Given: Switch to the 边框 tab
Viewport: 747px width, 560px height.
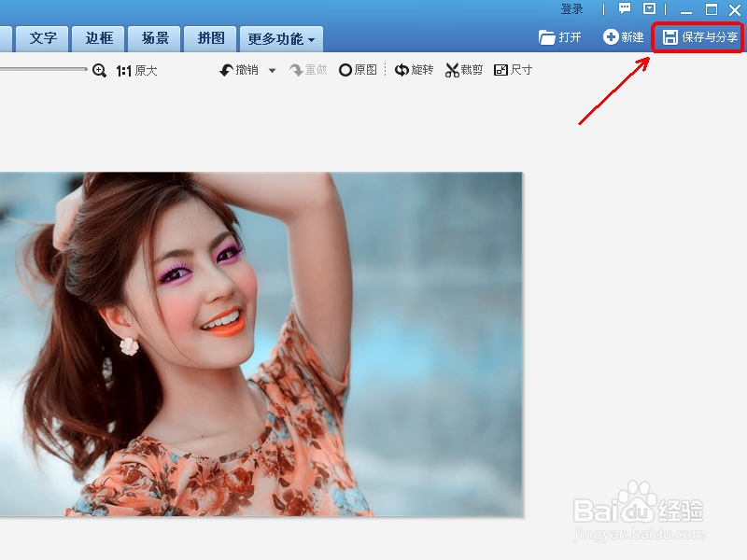Looking at the screenshot, I should (x=99, y=38).
